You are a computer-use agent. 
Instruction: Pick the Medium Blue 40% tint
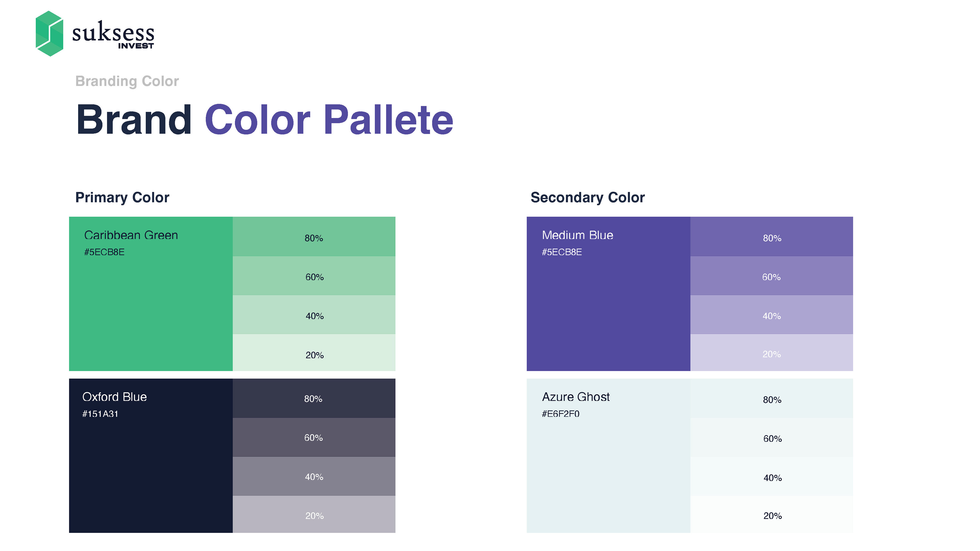[771, 315]
